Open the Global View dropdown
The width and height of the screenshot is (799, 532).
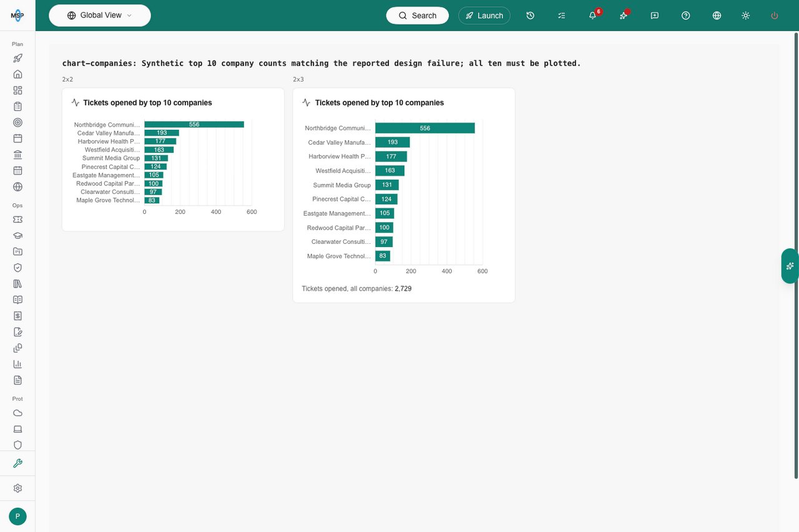pos(100,16)
